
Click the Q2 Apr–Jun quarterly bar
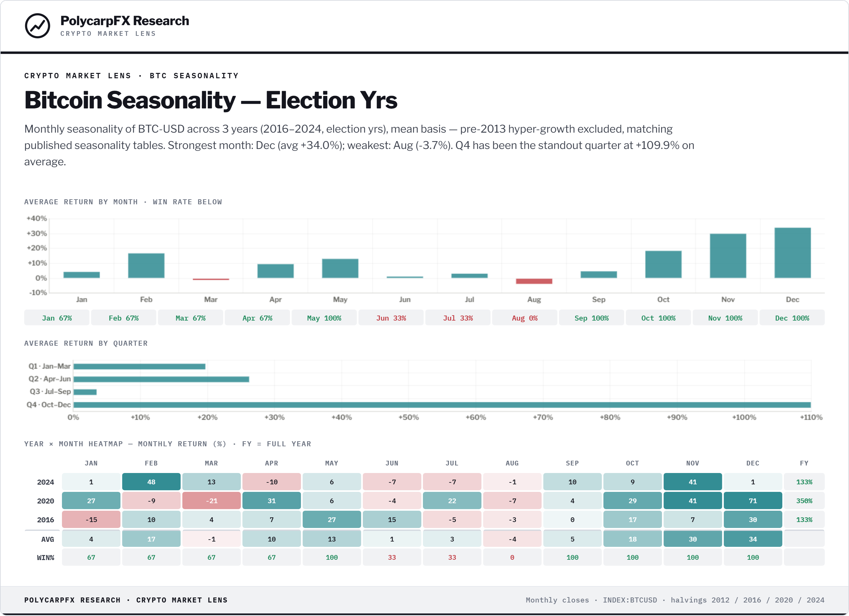[161, 379]
